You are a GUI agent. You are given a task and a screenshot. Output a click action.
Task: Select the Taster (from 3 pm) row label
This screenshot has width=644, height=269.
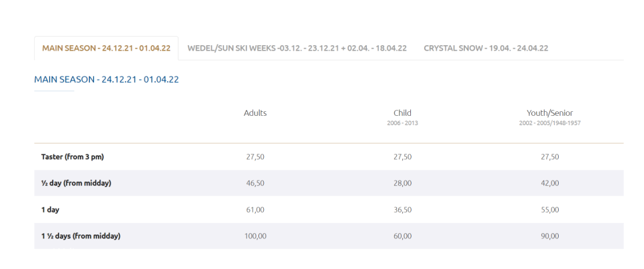point(73,156)
